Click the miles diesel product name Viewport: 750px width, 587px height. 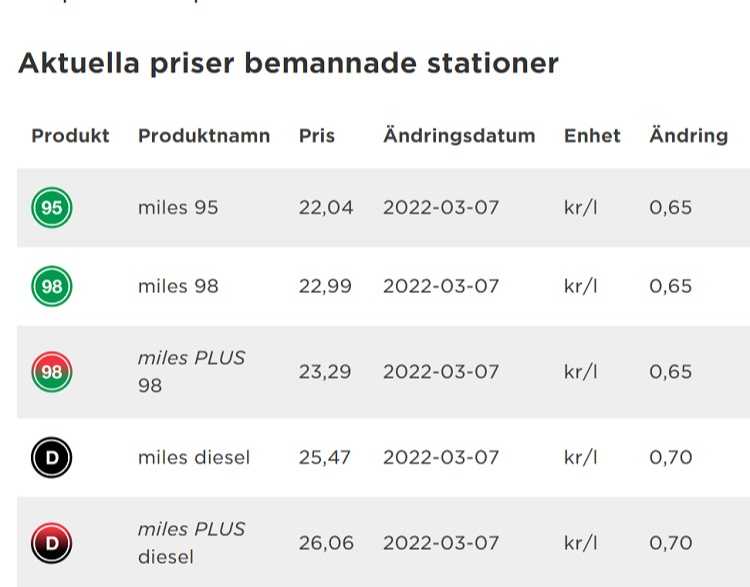[x=194, y=458]
